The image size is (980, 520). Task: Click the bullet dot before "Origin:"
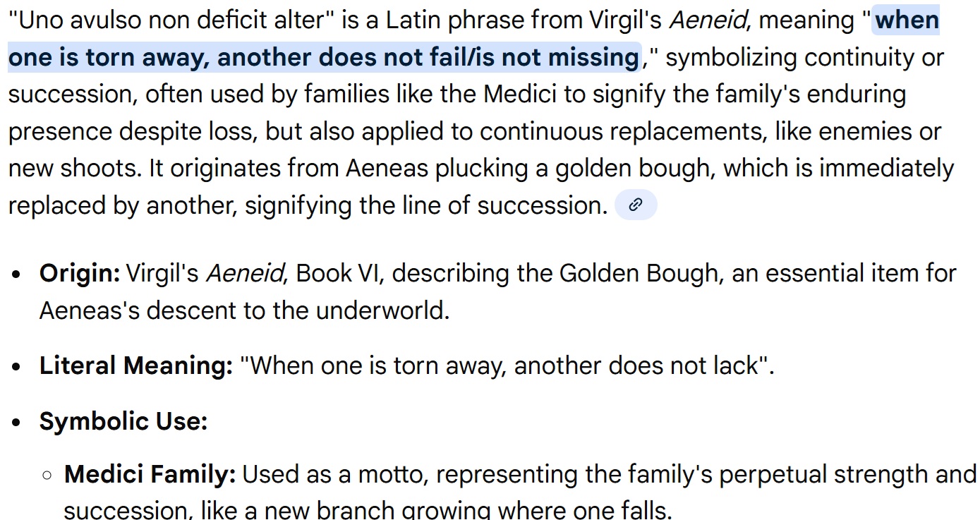click(17, 274)
